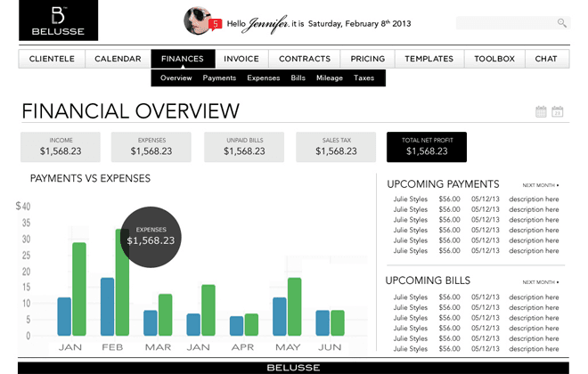The height and width of the screenshot is (374, 588).
Task: Click the Sales Tax summary card
Action: 336,147
